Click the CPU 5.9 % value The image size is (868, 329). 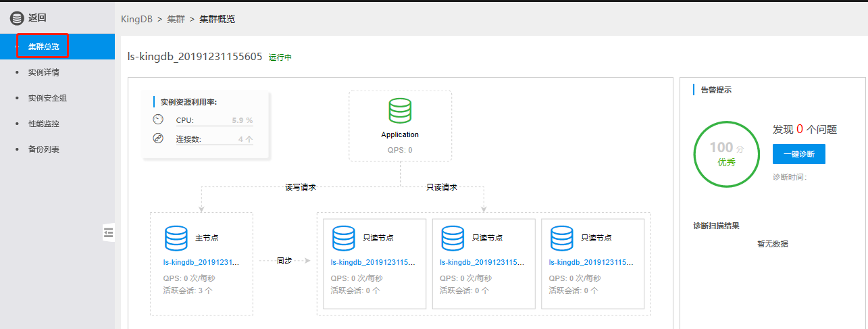(242, 120)
